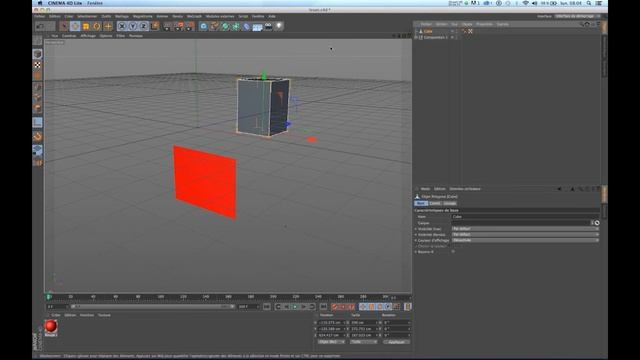
Task: Click the Attribute Manager back arrow
Action: point(559,189)
